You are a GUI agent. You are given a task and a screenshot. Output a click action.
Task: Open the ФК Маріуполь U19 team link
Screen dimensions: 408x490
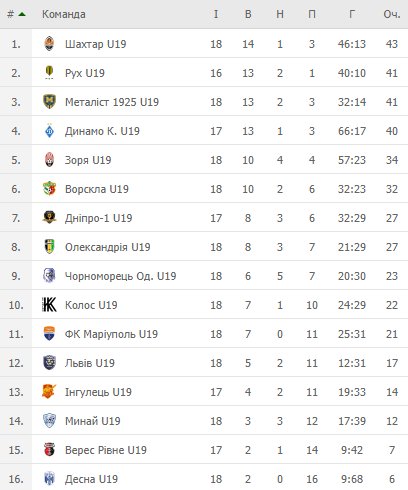click(x=111, y=334)
